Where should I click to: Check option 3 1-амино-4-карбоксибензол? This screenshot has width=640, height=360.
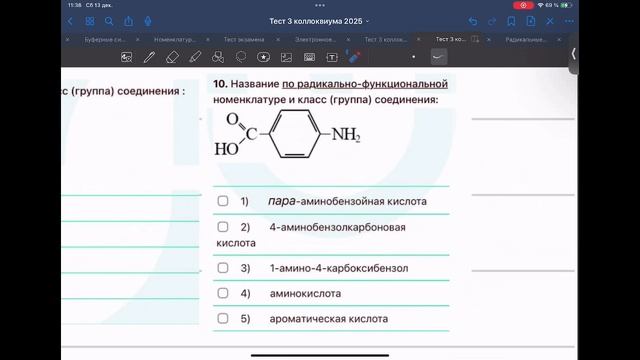[223, 268]
